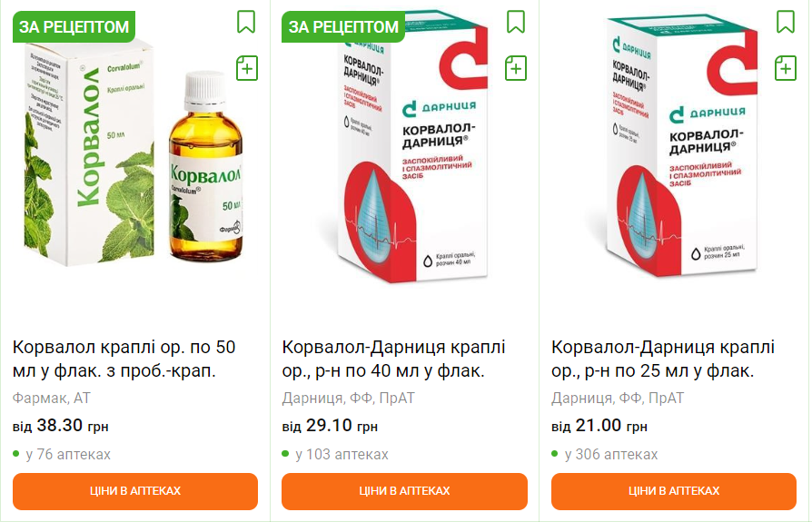Open Корвалол краплі ор. по 50 мл title
This screenshot has width=812, height=522.
(124, 359)
